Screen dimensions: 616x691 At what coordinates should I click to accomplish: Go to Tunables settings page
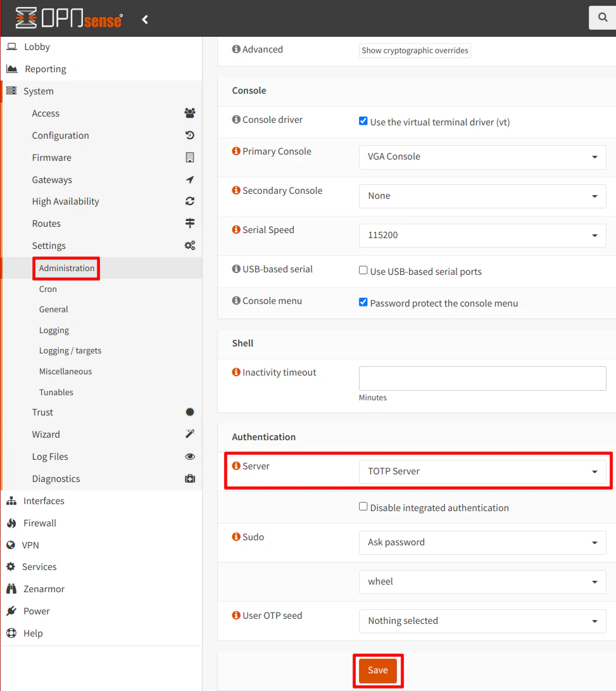56,392
